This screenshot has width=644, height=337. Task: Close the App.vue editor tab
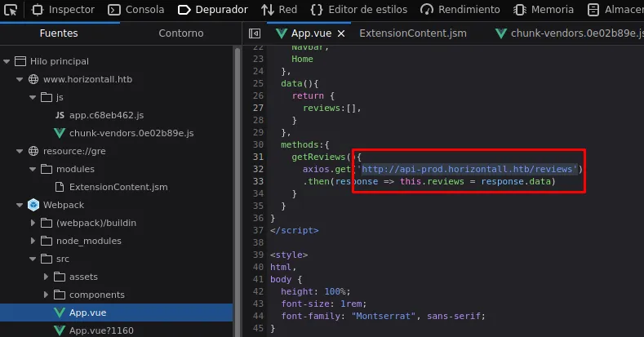tap(341, 33)
